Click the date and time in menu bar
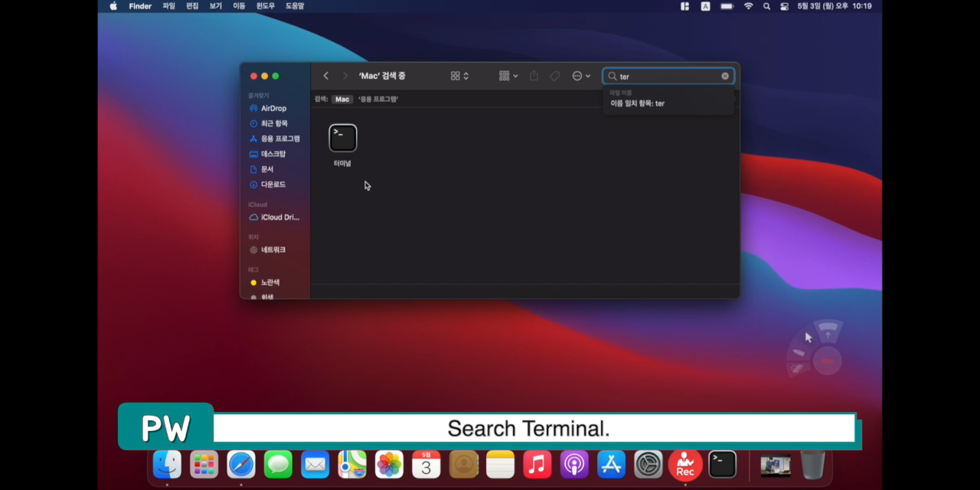This screenshot has height=490, width=980. (835, 6)
